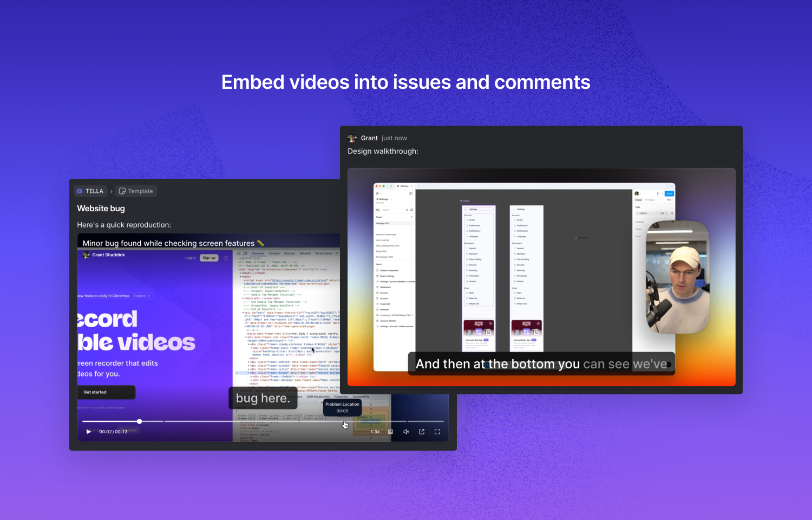Click DOM Breakpoints tab in DevTools
Viewport: 812px width, 520px height.
tap(318, 396)
